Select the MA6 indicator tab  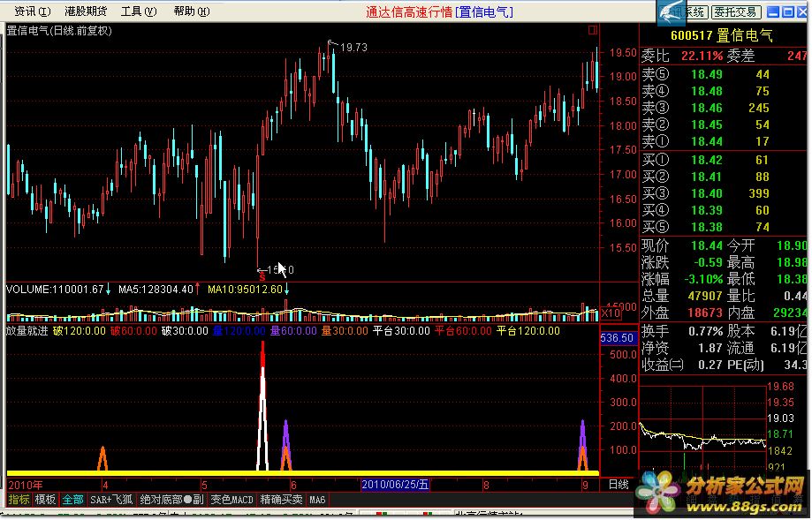pos(317,500)
